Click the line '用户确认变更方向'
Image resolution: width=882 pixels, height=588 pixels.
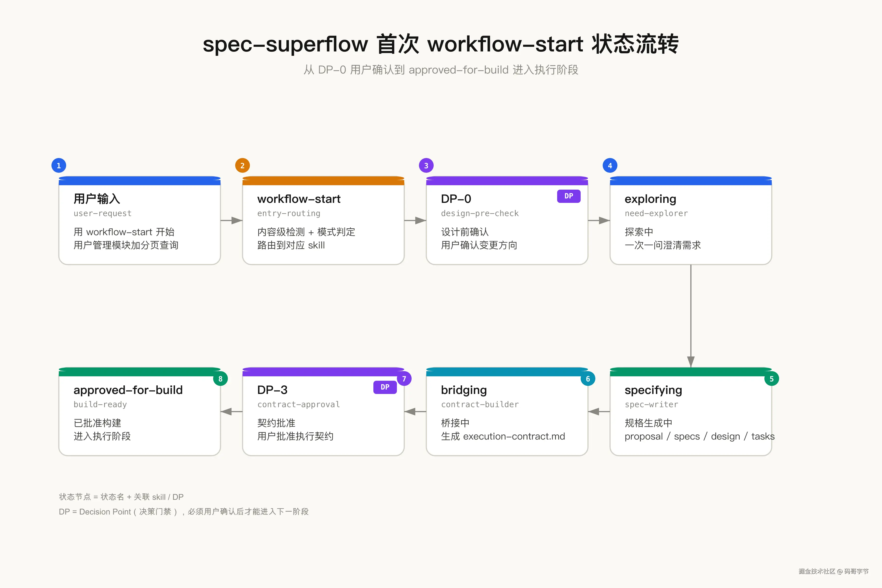click(479, 245)
